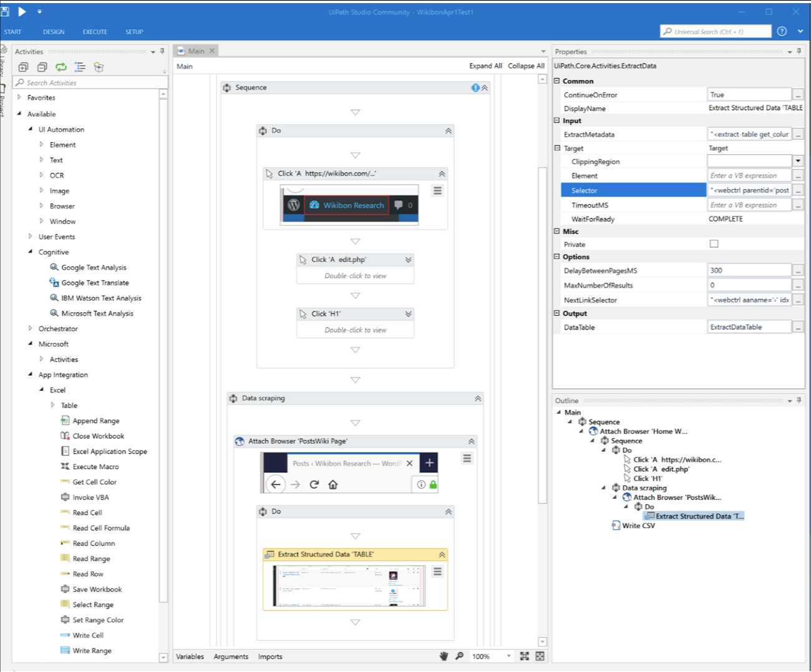Click ellipsis button for NextLinkSelector
811x672 pixels.
coord(798,299)
